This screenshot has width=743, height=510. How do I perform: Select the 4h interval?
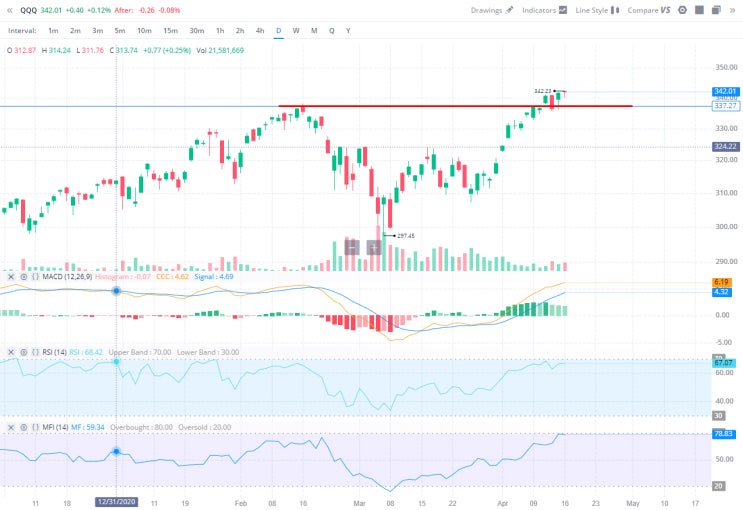260,30
